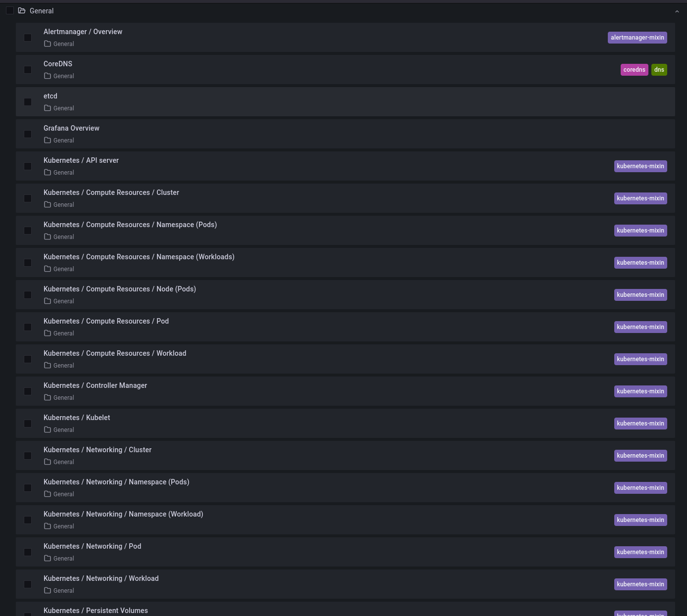Open the etcd dashboard
The width and height of the screenshot is (687, 616).
pyautogui.click(x=50, y=96)
